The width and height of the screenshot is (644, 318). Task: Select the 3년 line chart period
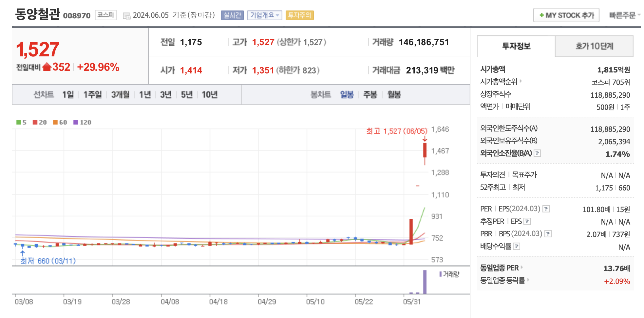click(166, 95)
